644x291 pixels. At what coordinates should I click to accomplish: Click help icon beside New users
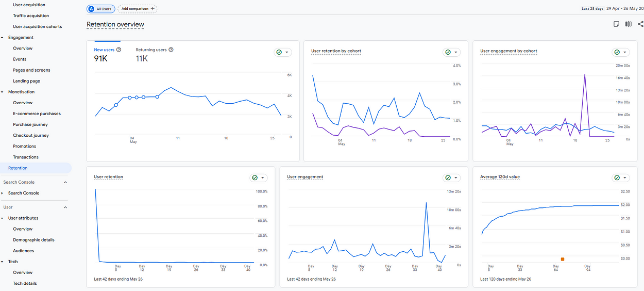click(119, 50)
